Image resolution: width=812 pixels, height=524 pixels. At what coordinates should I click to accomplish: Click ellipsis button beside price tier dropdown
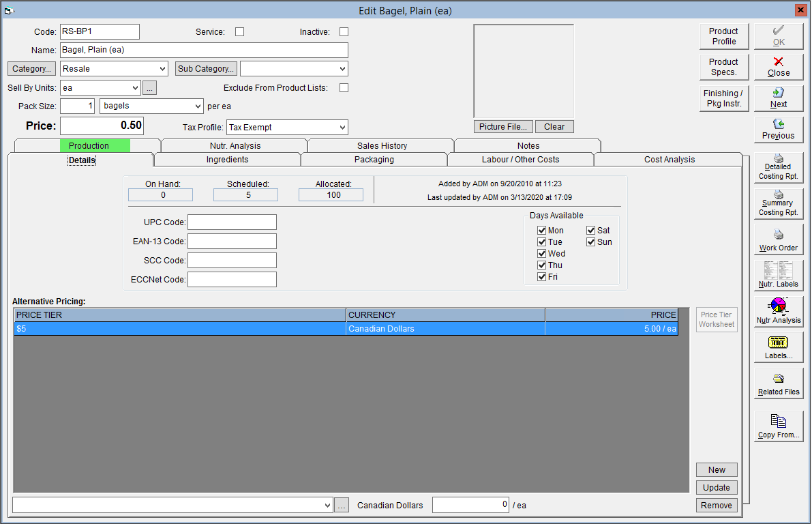342,506
